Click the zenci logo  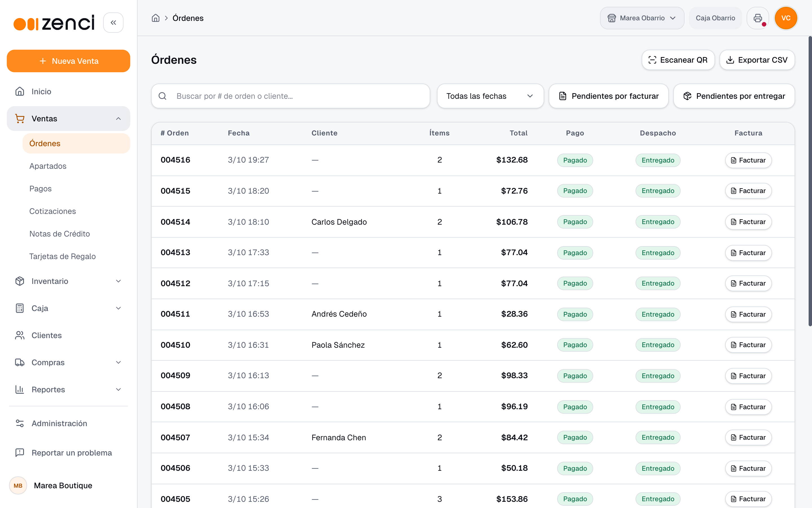[54, 23]
